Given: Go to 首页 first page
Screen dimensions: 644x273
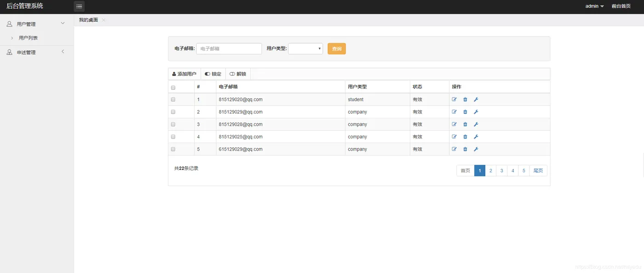Looking at the screenshot, I should (466, 171).
